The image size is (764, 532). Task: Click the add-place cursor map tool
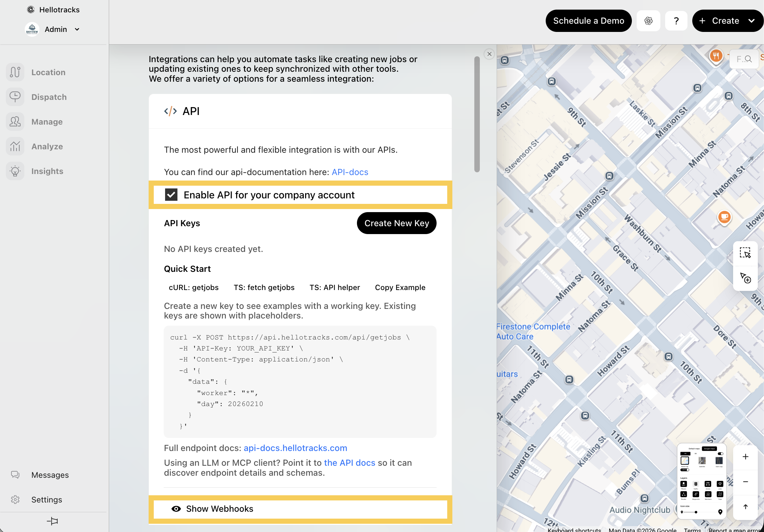click(x=745, y=278)
